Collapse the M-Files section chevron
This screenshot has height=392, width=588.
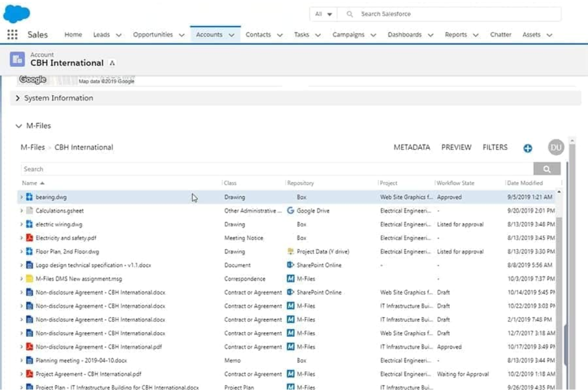coord(18,126)
